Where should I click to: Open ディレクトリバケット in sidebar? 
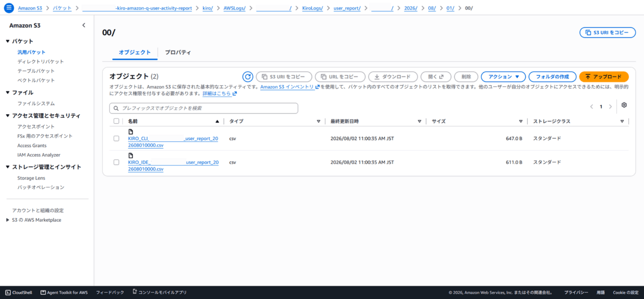41,61
